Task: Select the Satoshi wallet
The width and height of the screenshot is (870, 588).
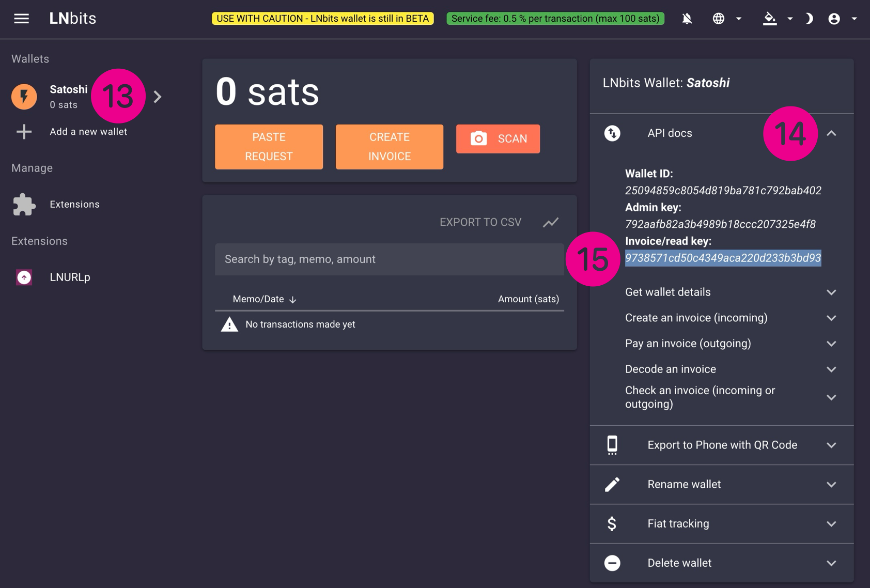Action: (x=68, y=96)
